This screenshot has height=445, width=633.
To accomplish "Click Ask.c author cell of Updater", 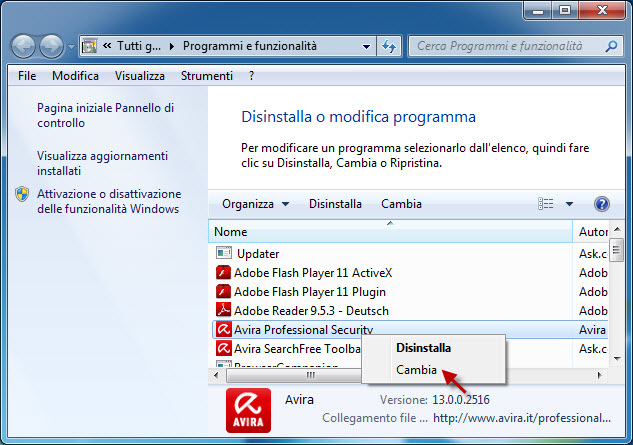I will 593,254.
